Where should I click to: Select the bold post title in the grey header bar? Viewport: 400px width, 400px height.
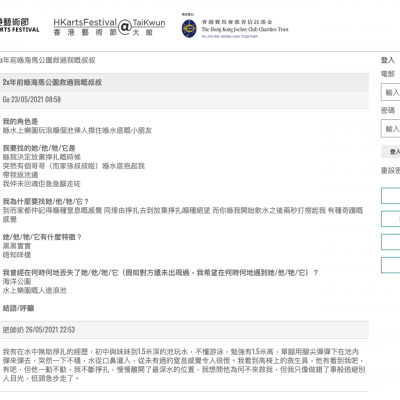(52, 82)
